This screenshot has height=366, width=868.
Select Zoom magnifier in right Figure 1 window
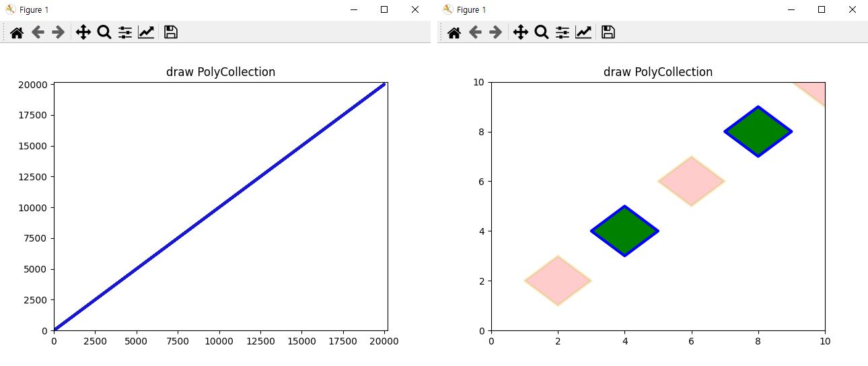[x=542, y=32]
